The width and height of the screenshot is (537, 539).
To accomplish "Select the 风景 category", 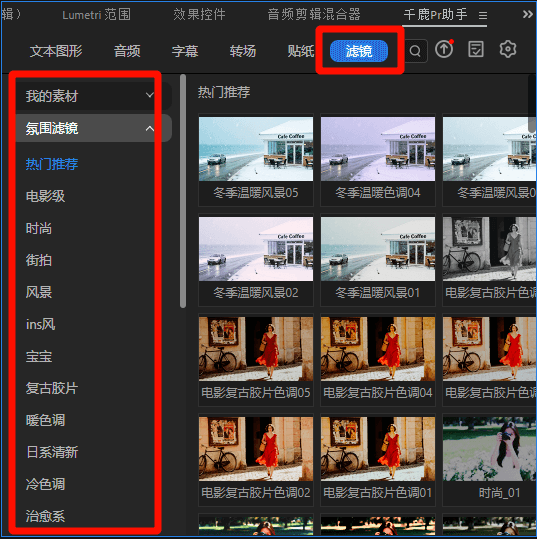I will tap(39, 292).
